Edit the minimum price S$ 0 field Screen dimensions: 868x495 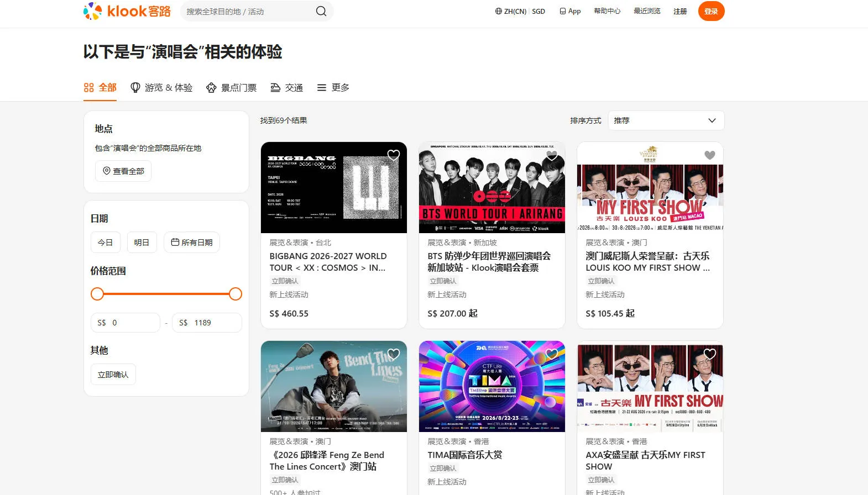tap(126, 323)
